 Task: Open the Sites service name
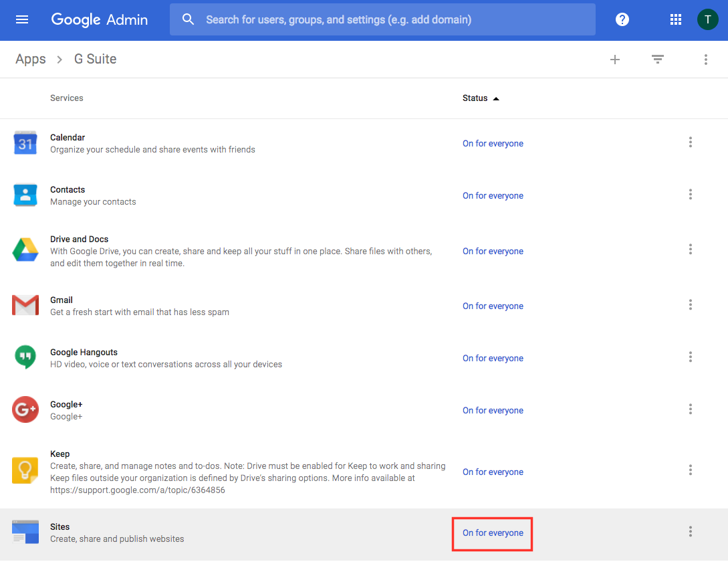point(60,527)
